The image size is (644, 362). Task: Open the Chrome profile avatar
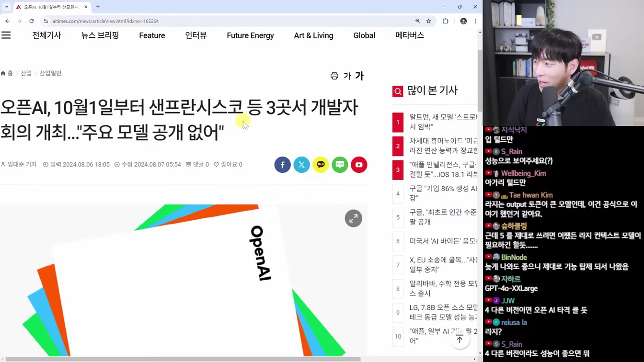pos(463,21)
